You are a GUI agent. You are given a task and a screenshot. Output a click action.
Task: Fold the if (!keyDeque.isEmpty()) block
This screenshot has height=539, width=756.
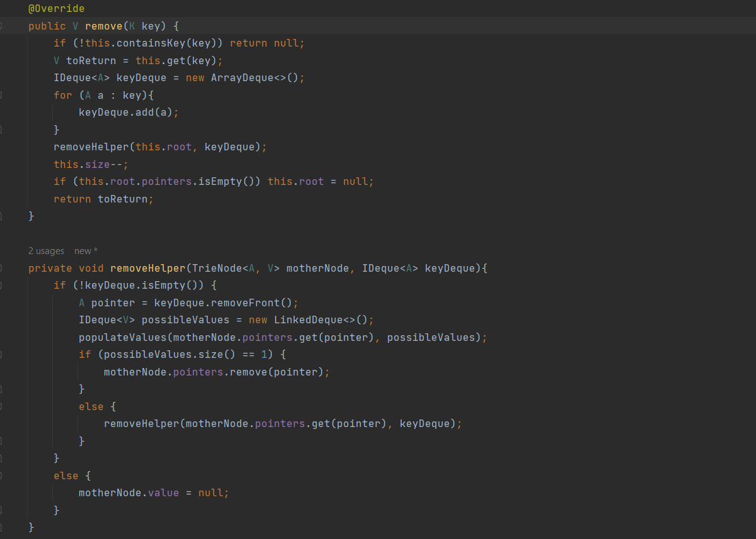coord(1,286)
